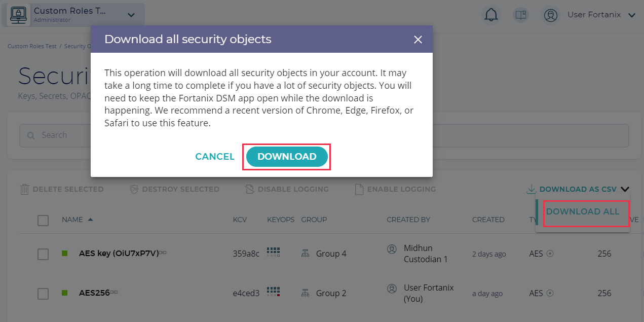The image size is (644, 322).
Task: Click the User Fortanix profile avatar icon
Action: (550, 15)
